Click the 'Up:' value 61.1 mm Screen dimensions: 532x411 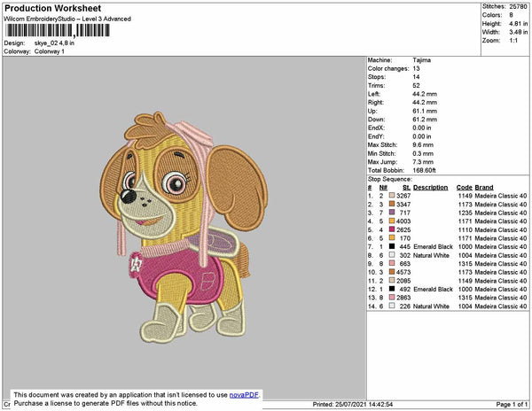coord(425,111)
